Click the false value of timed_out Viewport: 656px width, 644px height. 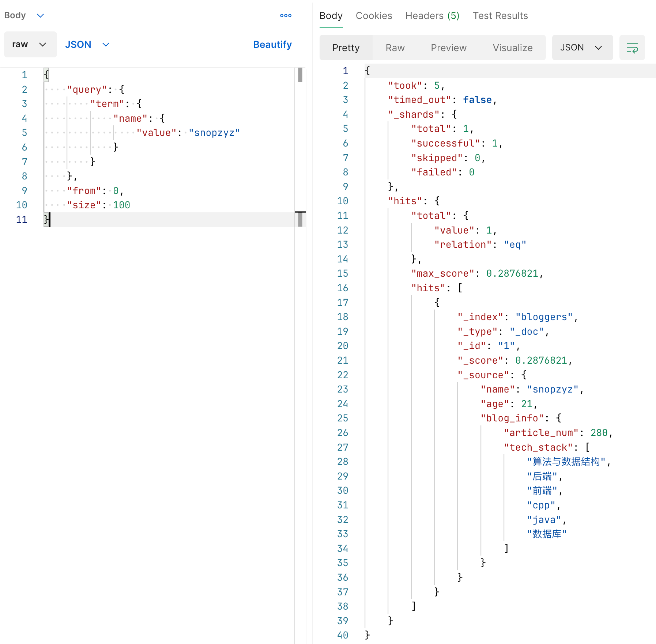coord(477,100)
